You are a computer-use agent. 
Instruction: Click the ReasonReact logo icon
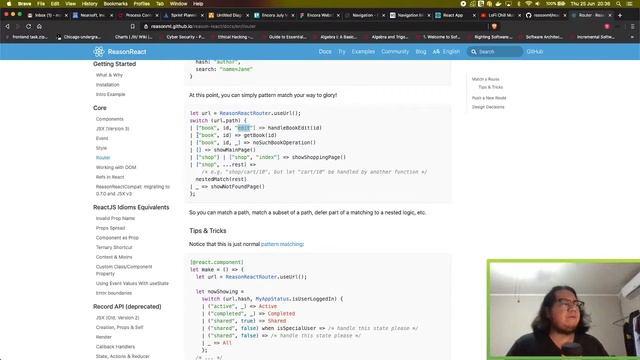(98, 51)
